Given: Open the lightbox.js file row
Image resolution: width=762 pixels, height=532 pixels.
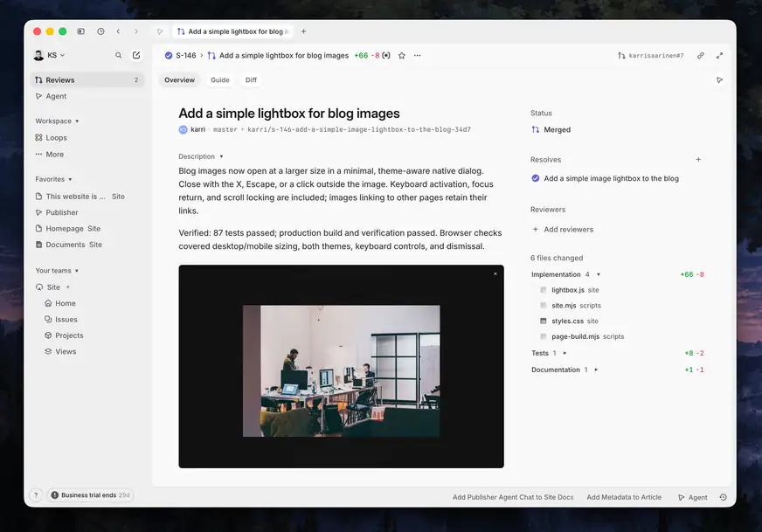Looking at the screenshot, I should click(x=570, y=290).
